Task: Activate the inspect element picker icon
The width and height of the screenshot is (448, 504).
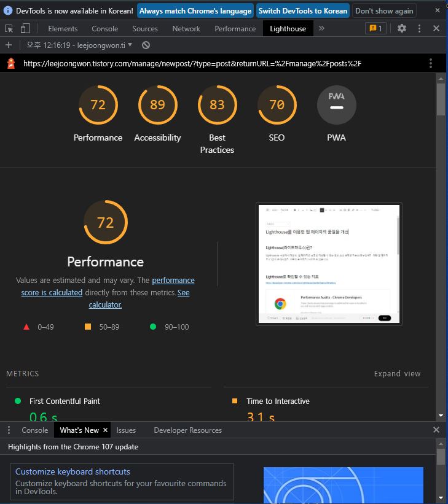Action: [9, 29]
